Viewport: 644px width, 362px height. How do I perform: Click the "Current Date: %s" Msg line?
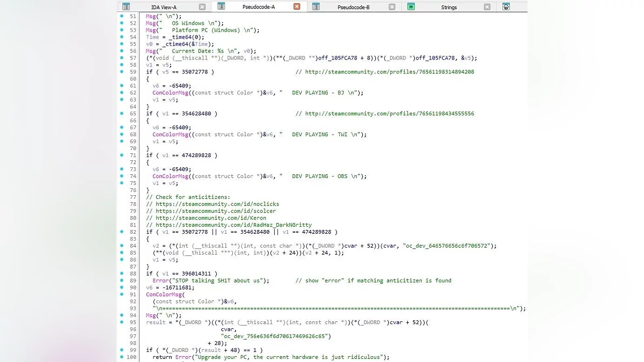[202, 51]
